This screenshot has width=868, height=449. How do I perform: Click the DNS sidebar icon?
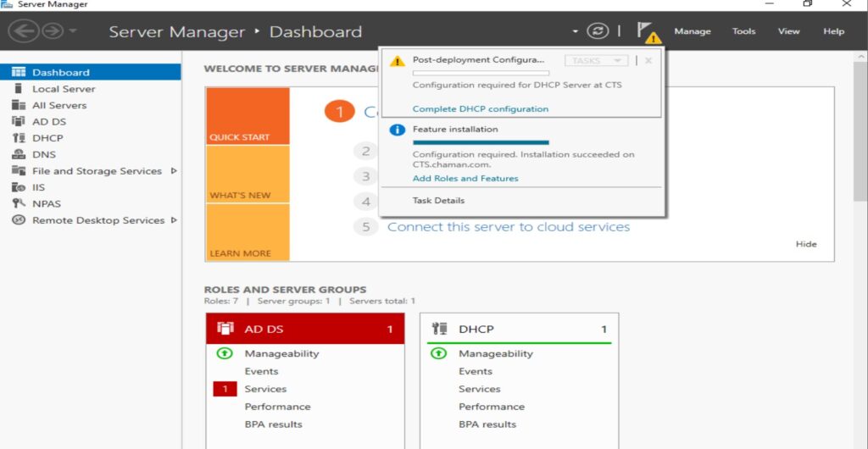pyautogui.click(x=19, y=154)
